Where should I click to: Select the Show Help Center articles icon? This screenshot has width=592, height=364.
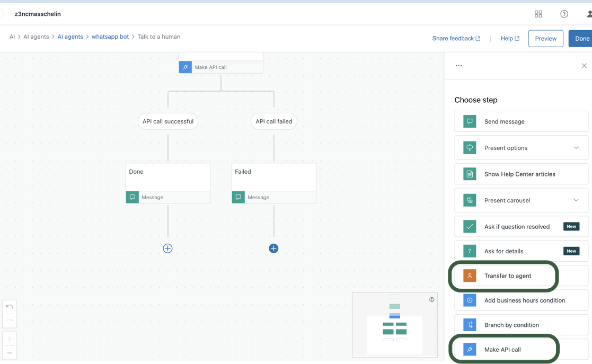pos(470,174)
